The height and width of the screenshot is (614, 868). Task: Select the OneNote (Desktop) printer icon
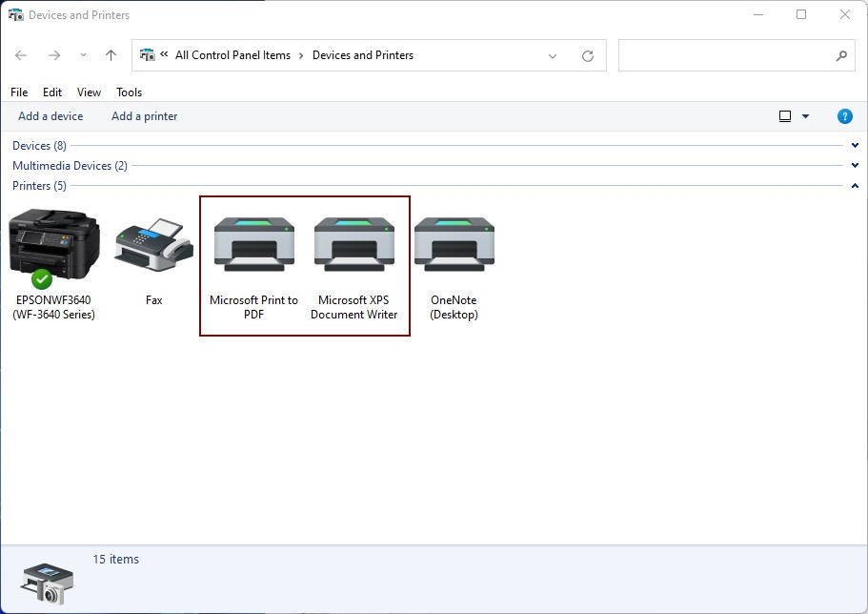point(454,244)
